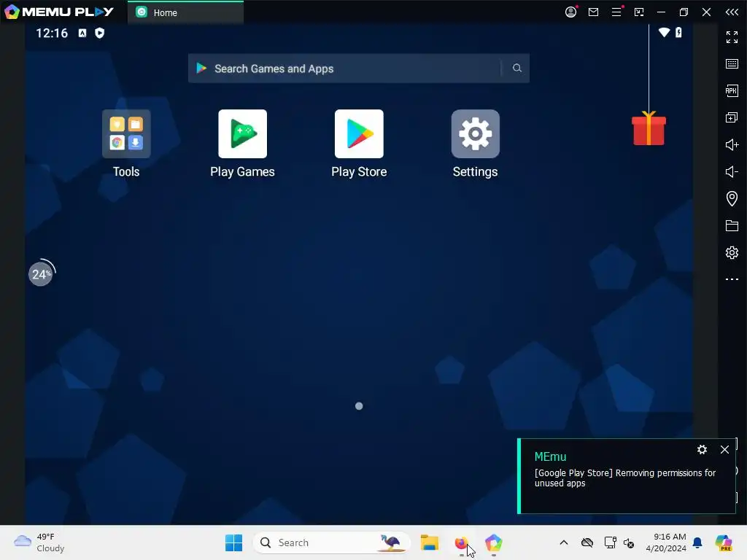Dismiss the MEmu notification popup
Image resolution: width=747 pixels, height=560 pixels.
724,449
